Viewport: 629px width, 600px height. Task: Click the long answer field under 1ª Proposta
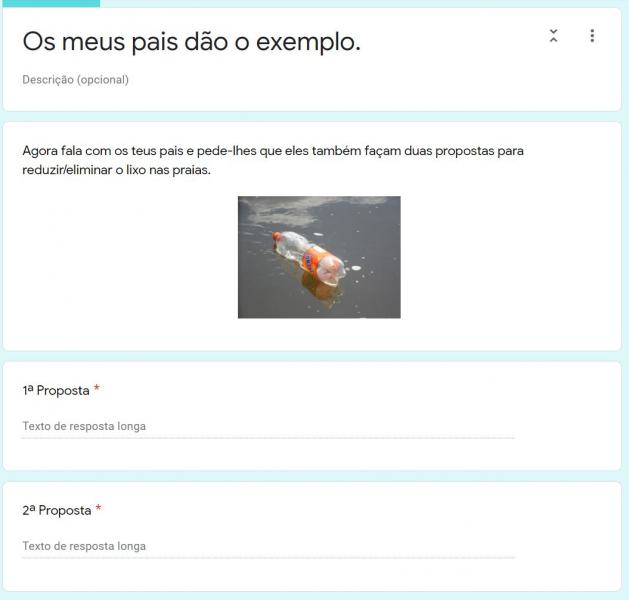[268, 426]
